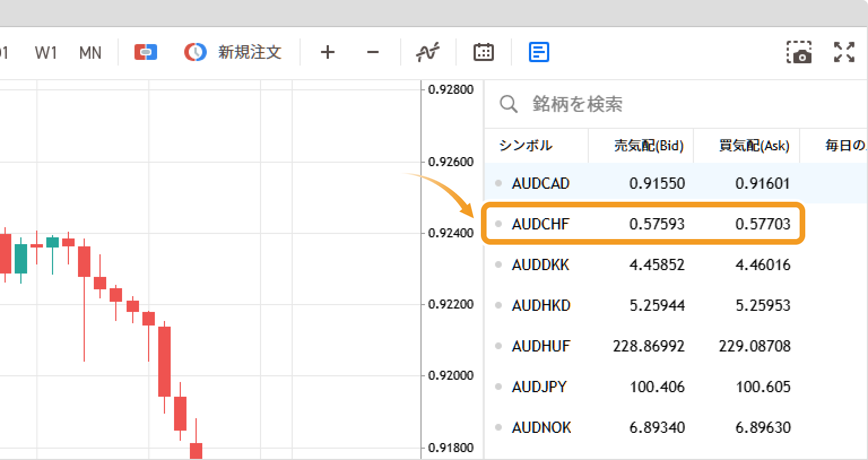Select the AUDHUF symbol row
Image resolution: width=868 pixels, height=460 pixels.
click(676, 346)
